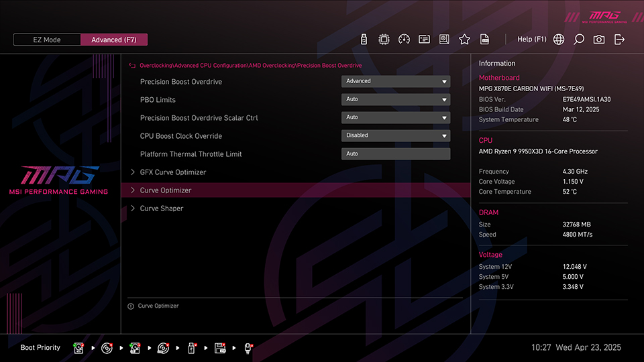This screenshot has width=644, height=362.
Task: Open search with the magnifier icon
Action: [579, 40]
